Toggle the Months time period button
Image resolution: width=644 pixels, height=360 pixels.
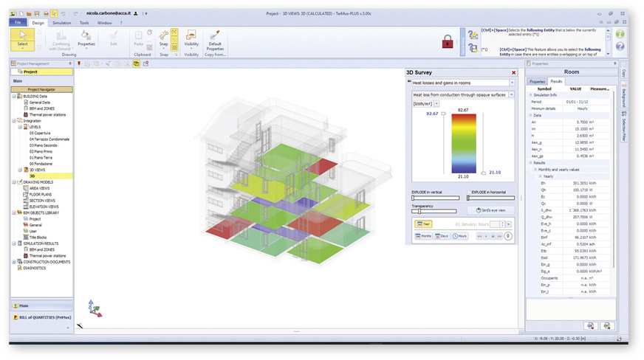point(423,236)
